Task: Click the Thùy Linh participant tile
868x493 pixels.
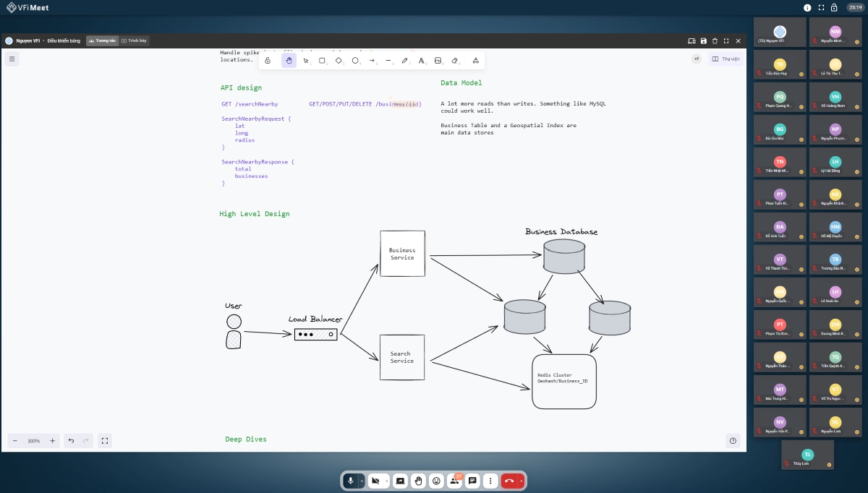Action: tap(807, 455)
